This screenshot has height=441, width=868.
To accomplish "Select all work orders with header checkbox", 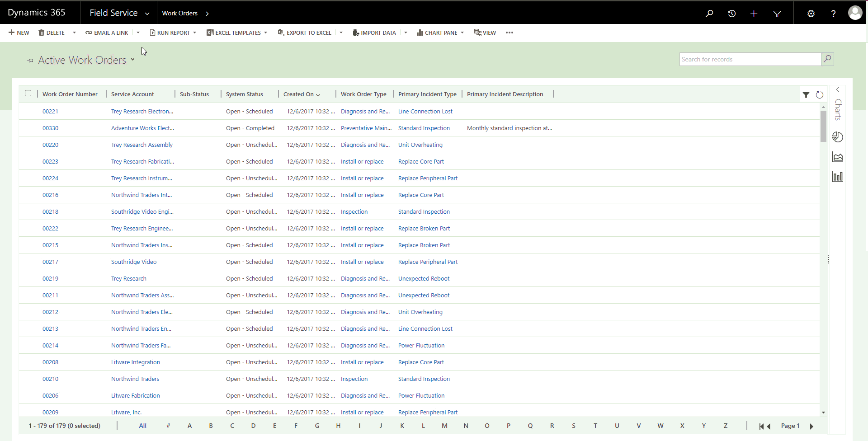I will tap(28, 93).
